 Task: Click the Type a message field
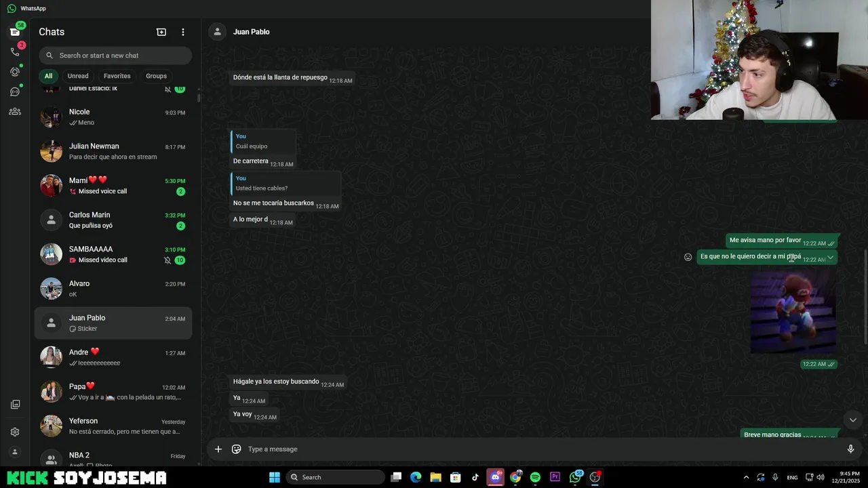point(542,449)
